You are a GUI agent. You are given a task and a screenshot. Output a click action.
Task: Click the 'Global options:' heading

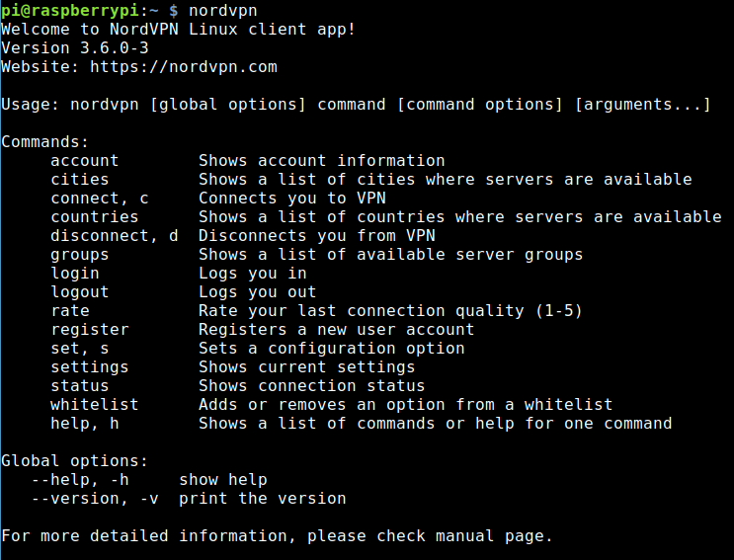(x=75, y=461)
